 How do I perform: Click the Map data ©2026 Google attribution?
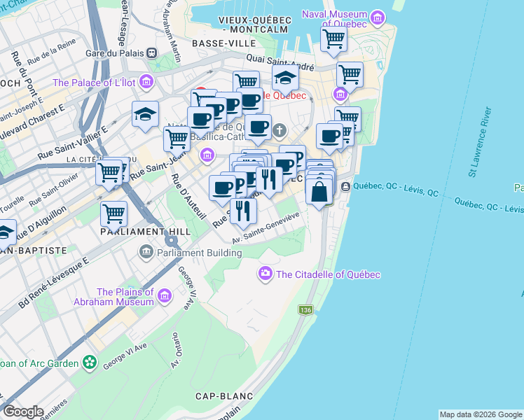481,415
